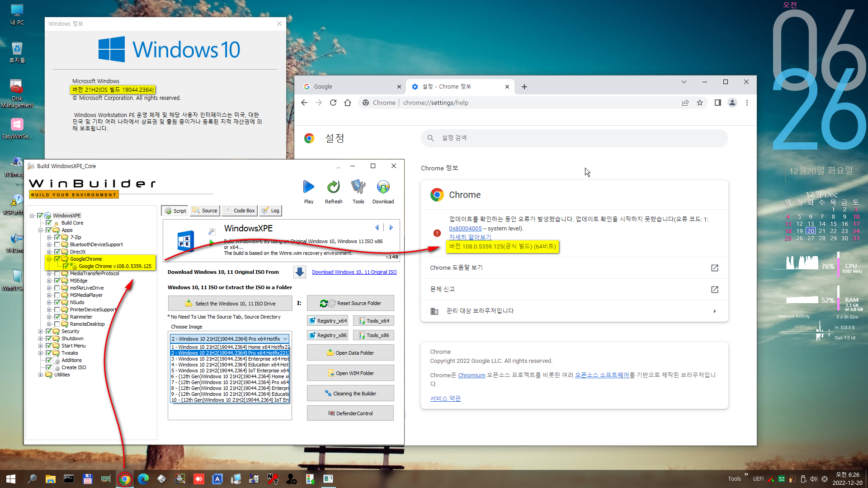Open the Windows Start button

tap(11, 479)
